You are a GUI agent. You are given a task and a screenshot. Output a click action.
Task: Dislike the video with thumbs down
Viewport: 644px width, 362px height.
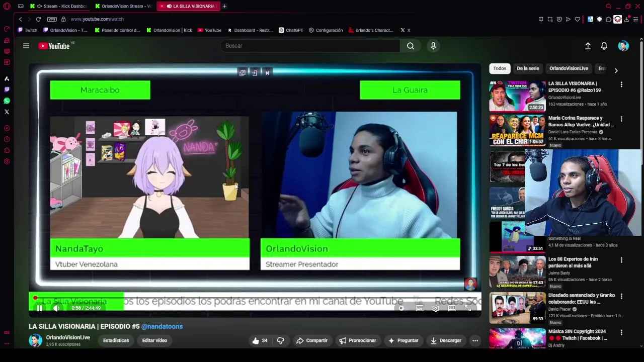click(280, 340)
